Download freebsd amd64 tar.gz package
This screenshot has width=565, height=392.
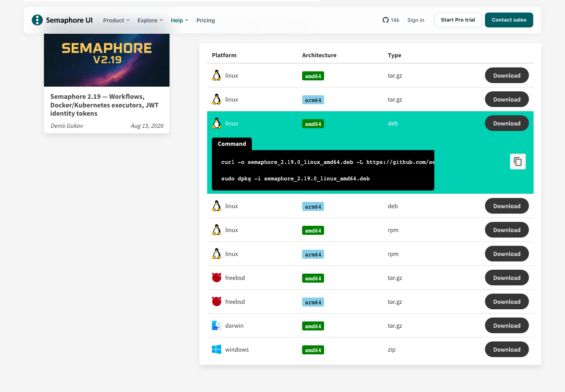click(507, 278)
